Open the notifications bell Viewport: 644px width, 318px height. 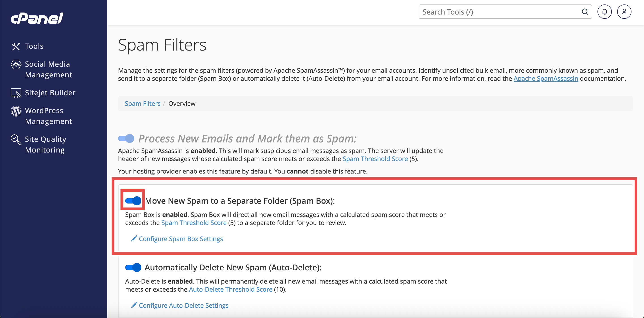(x=604, y=12)
